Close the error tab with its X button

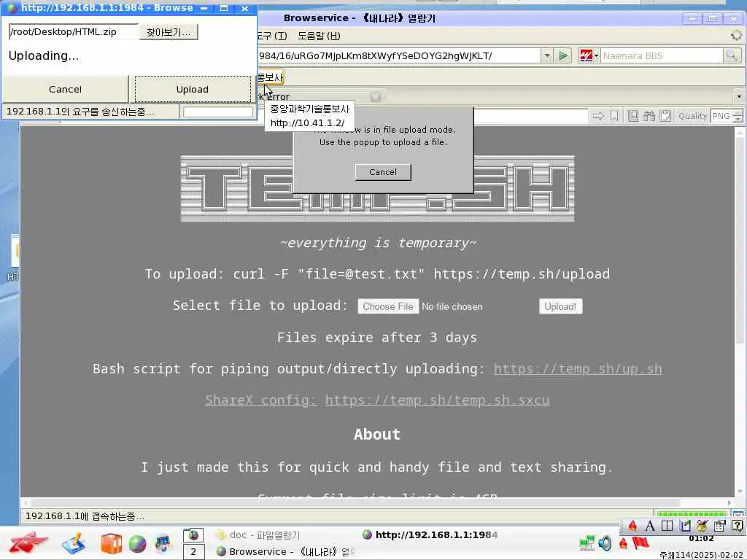coord(376,97)
